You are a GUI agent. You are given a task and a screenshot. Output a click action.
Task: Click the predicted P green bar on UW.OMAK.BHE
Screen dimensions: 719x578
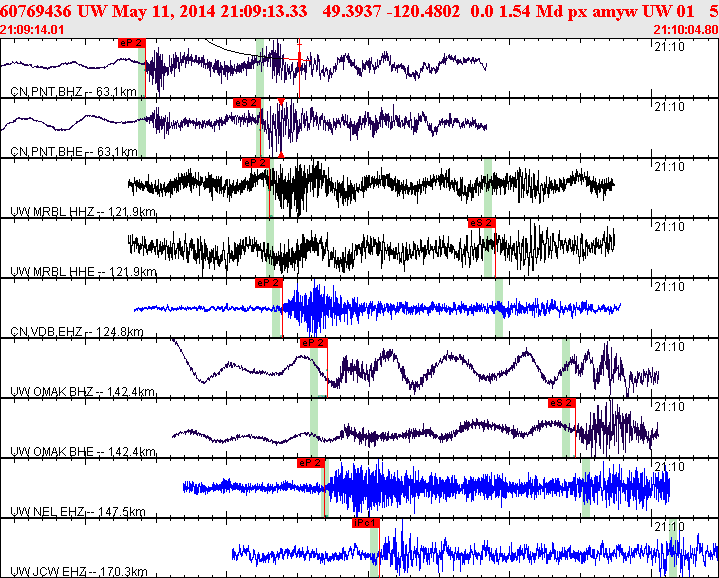pyautogui.click(x=314, y=428)
